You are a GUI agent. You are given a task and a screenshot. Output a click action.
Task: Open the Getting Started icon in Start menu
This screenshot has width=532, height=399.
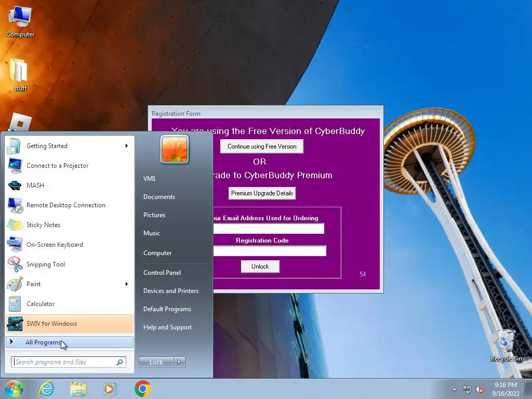[14, 146]
